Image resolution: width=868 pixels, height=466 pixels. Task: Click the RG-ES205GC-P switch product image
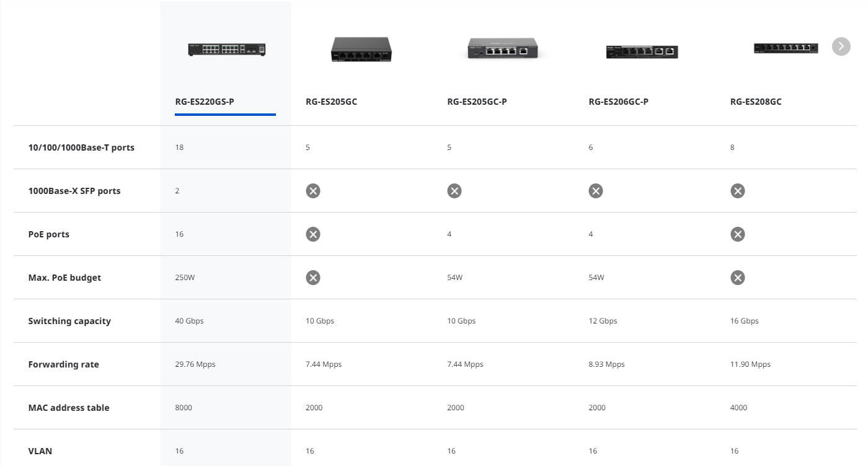click(503, 48)
